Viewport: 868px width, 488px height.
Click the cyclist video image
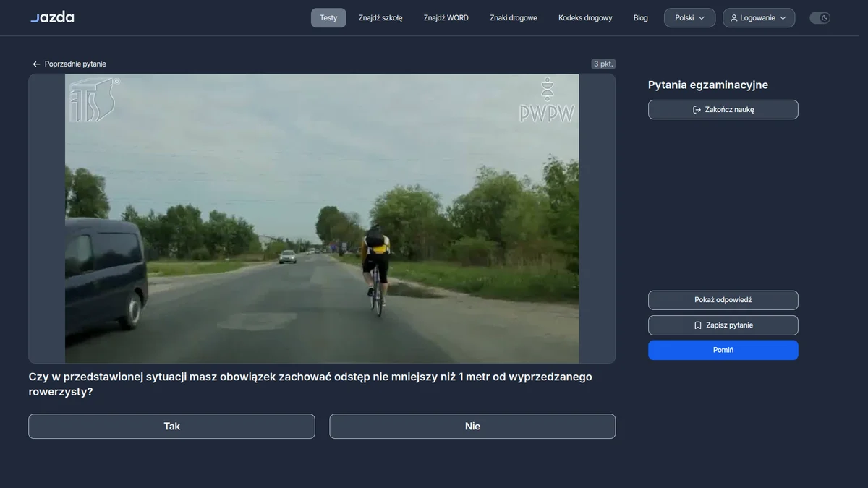coord(322,218)
